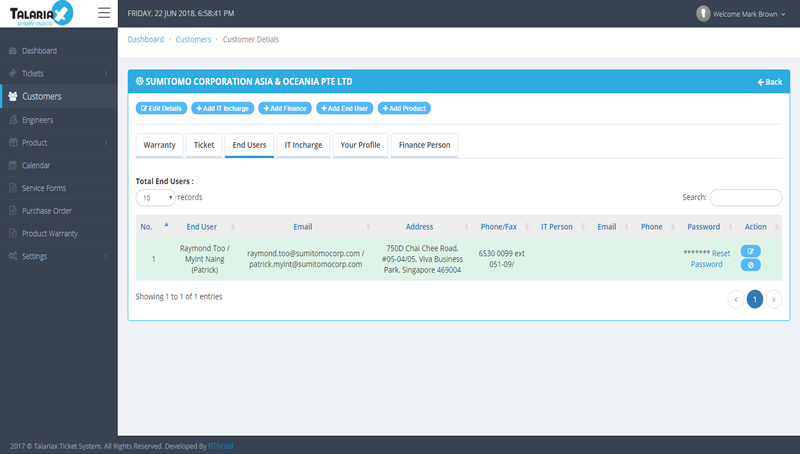
Task: Click the gear icon before SUMITOMO CORPORATION title
Action: point(139,81)
